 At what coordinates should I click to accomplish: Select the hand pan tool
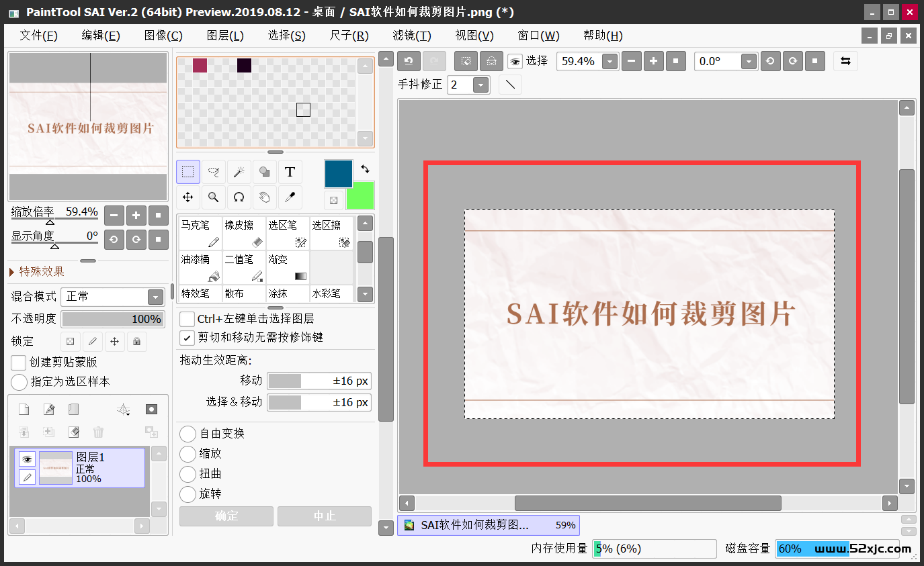[x=264, y=197]
